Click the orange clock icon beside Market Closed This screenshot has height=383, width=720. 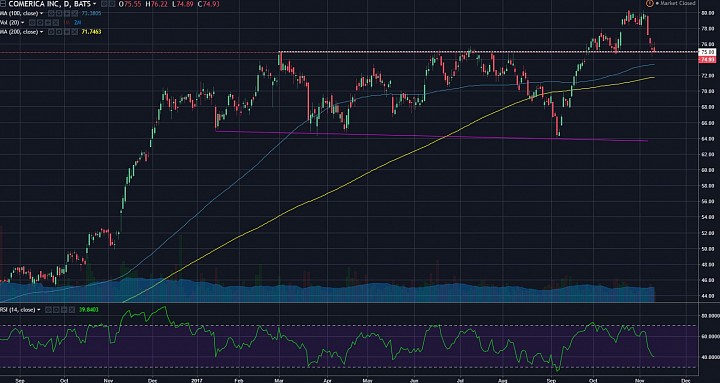(x=649, y=3)
